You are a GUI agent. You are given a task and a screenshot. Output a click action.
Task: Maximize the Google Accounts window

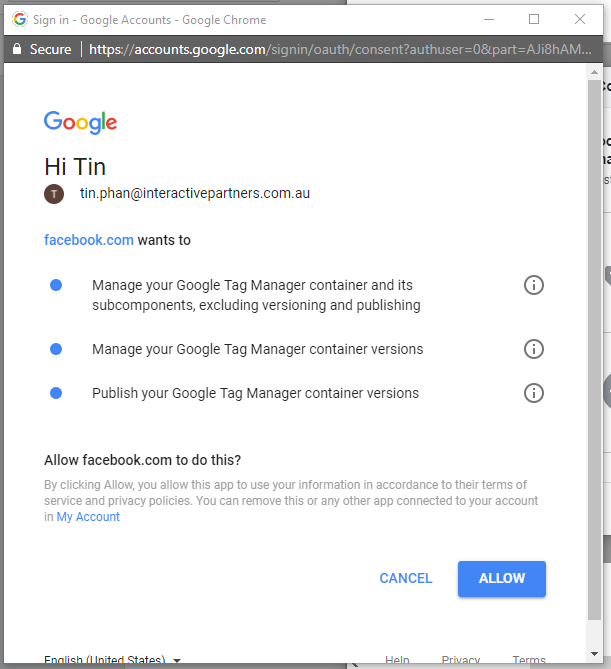coord(534,19)
